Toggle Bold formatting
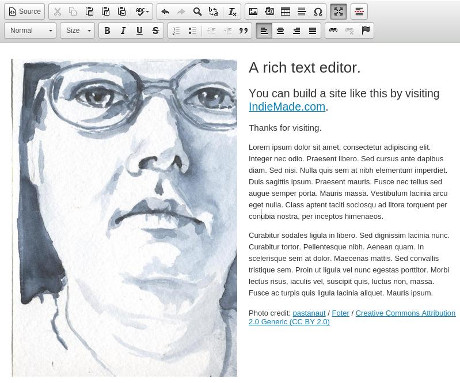Viewport: 460px width, 383px height. pyautogui.click(x=107, y=31)
